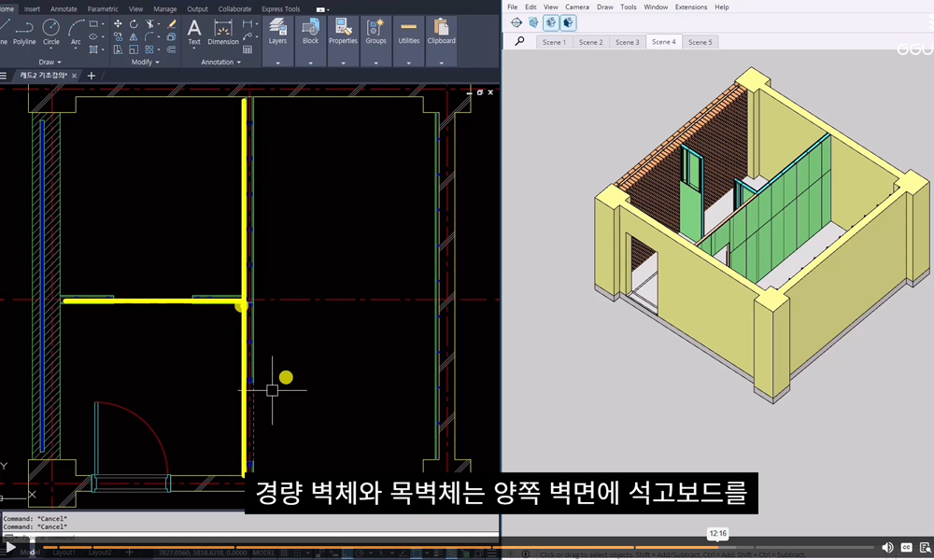The width and height of the screenshot is (934, 560).
Task: Pick the Fillet tool in Modify panel
Action: tap(149, 37)
